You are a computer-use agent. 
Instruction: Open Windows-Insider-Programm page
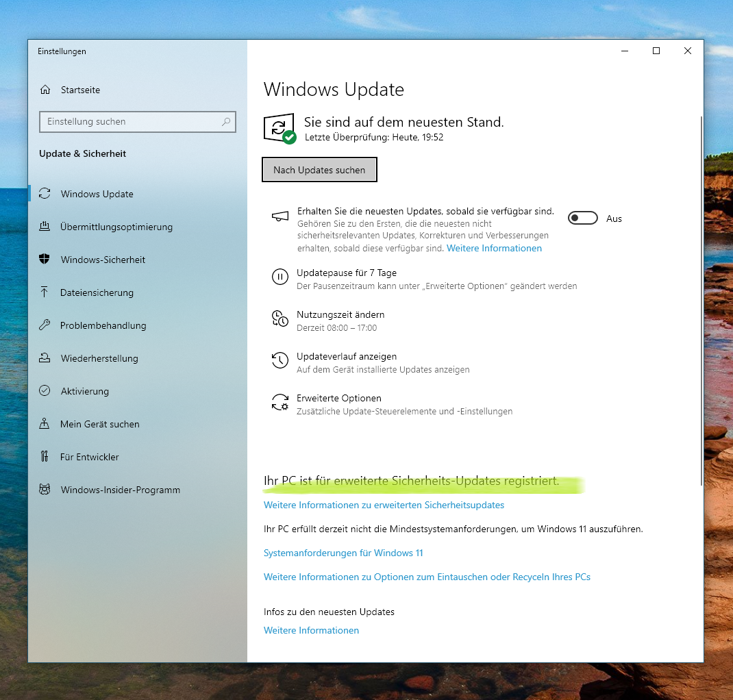[x=138, y=490]
